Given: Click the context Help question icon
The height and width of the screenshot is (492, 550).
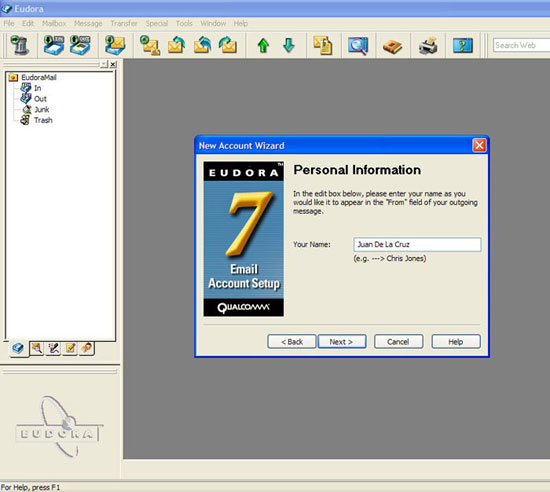Looking at the screenshot, I should 463,46.
